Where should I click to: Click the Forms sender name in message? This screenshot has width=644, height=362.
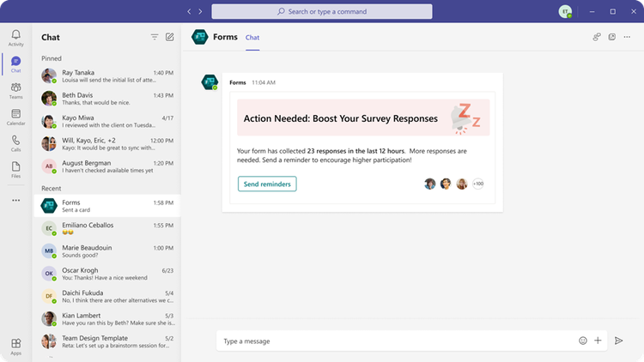coord(237,82)
